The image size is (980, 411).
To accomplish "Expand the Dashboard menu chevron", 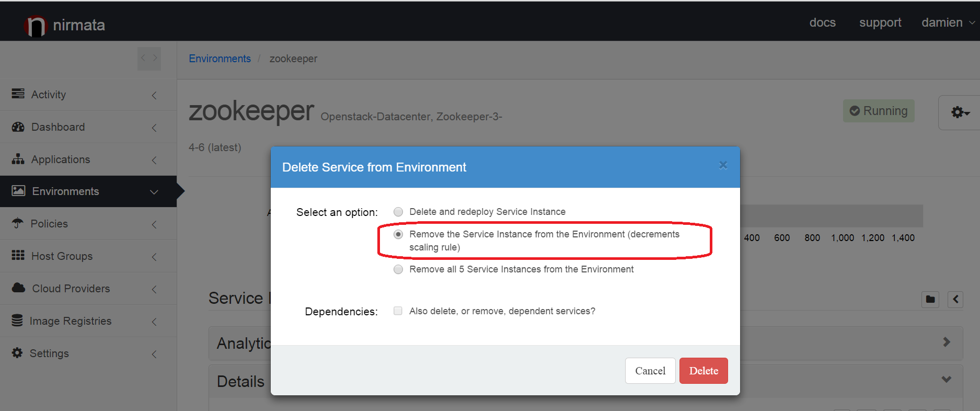I will point(154,128).
